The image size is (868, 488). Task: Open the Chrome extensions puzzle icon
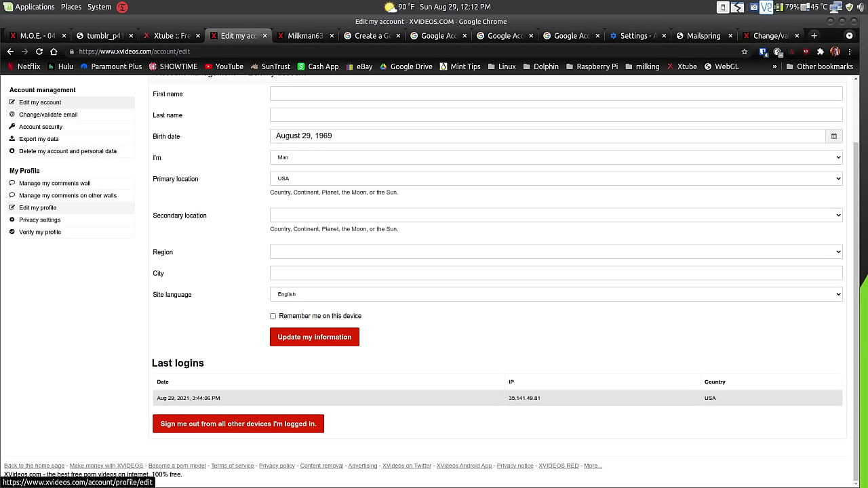[x=820, y=52]
